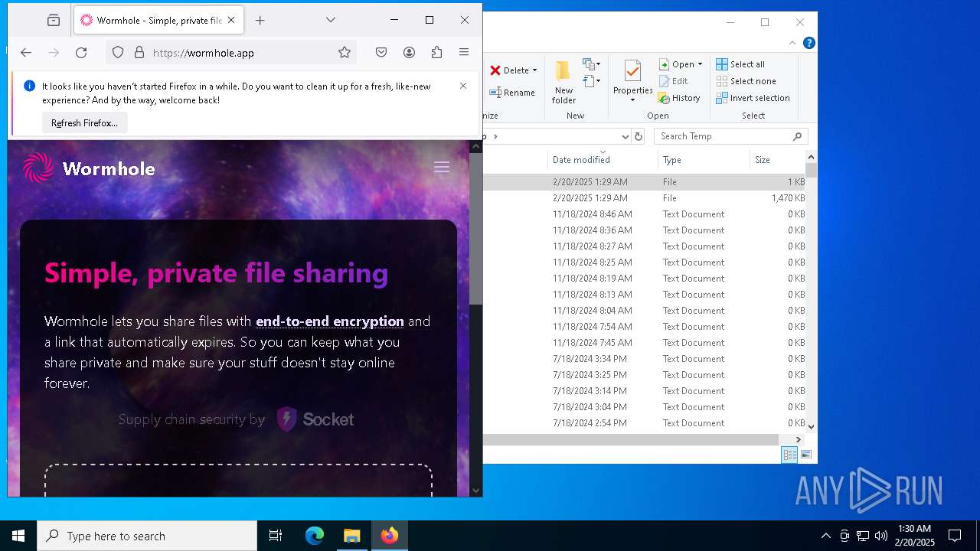The height and width of the screenshot is (551, 980).
Task: Follow end-to-end encryption link
Action: click(330, 321)
